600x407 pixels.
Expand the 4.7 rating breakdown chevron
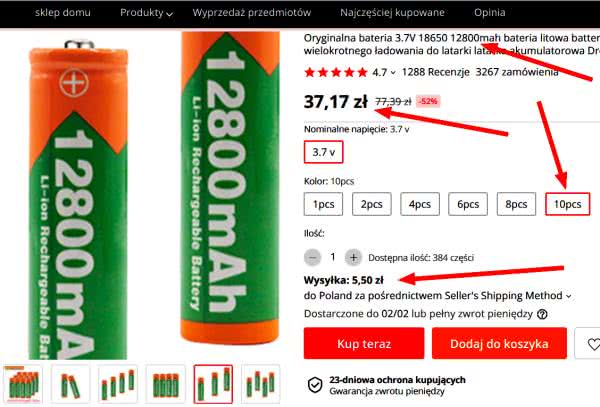(x=393, y=72)
